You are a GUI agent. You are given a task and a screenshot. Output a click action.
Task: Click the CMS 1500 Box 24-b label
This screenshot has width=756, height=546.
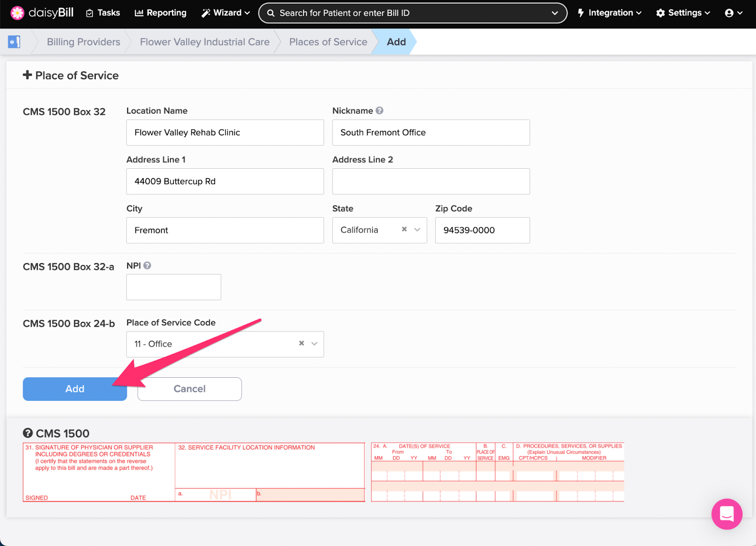coord(69,323)
